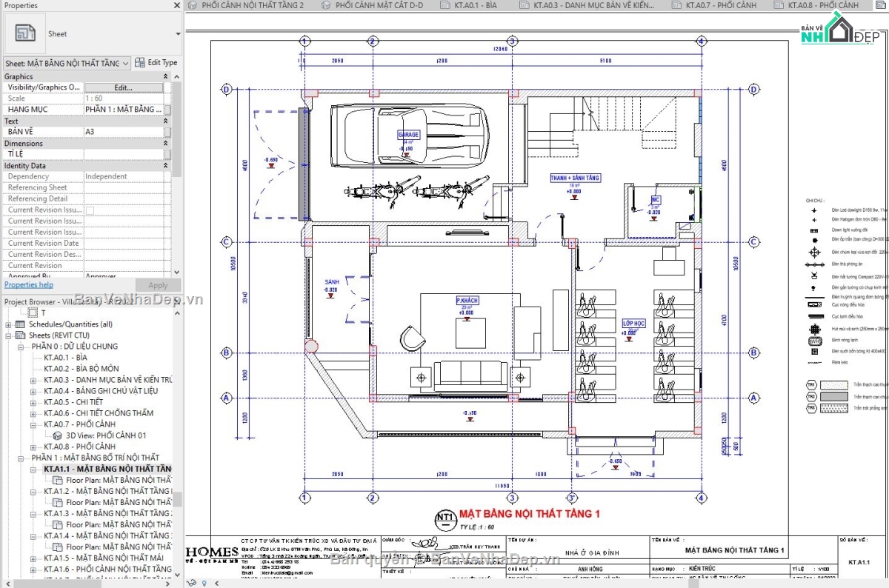
Task: Click the MẶT BẰNG NỘI THẤT TẦNG 1 drawing title
Action: point(529,513)
